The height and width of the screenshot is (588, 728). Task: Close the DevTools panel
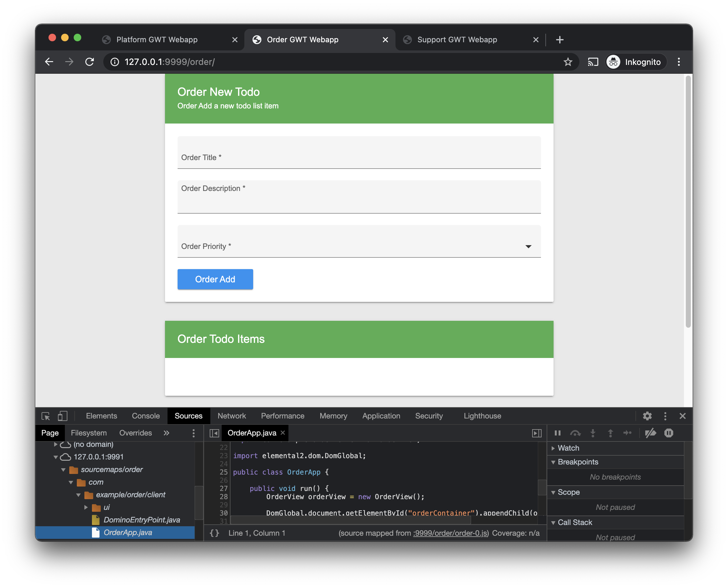pos(682,416)
